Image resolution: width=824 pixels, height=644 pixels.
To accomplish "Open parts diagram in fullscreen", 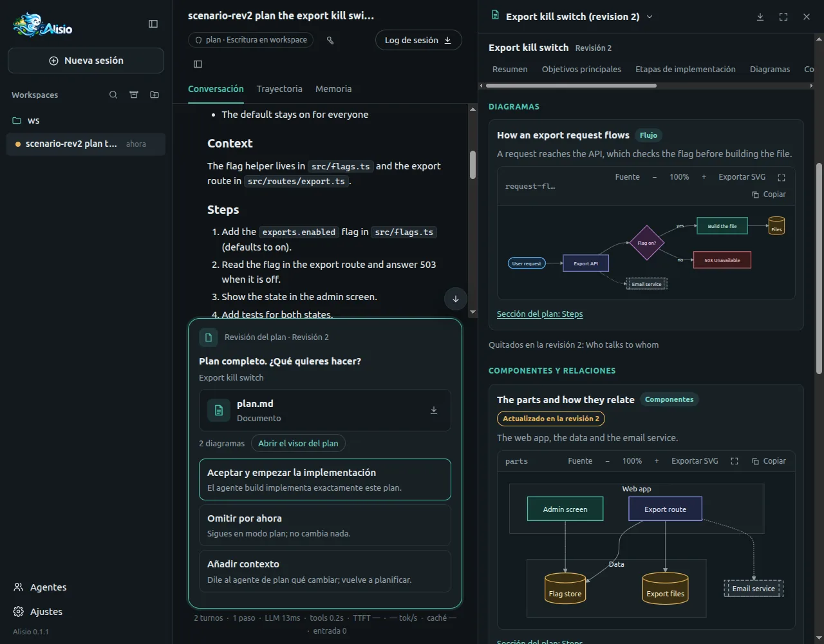I will [734, 461].
